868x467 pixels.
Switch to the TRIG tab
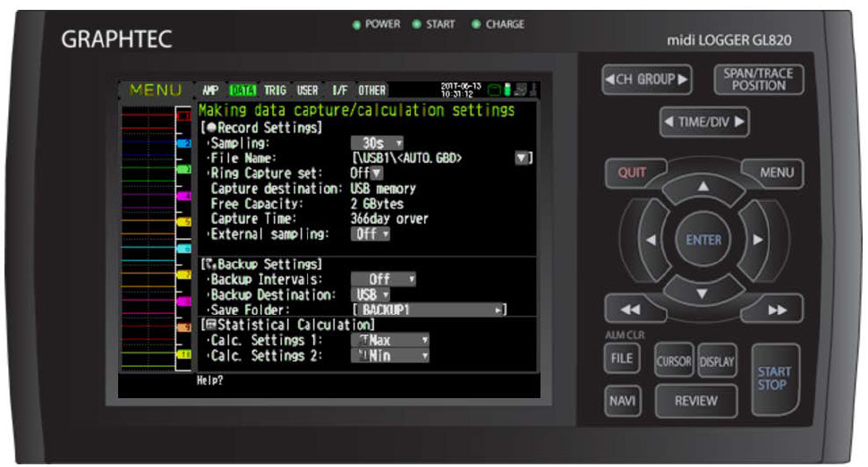[275, 90]
